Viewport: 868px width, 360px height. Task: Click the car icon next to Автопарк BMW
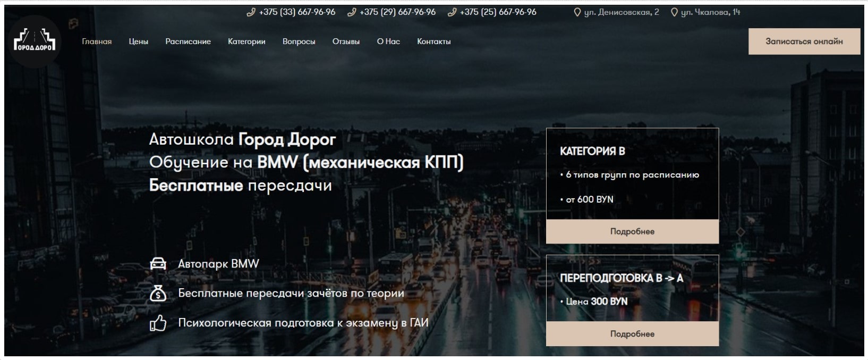(x=158, y=264)
